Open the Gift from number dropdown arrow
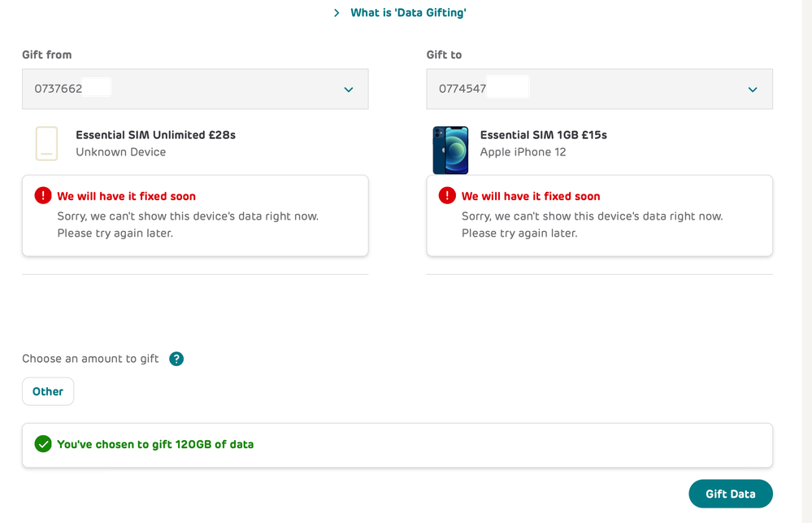812x523 pixels. coord(349,89)
